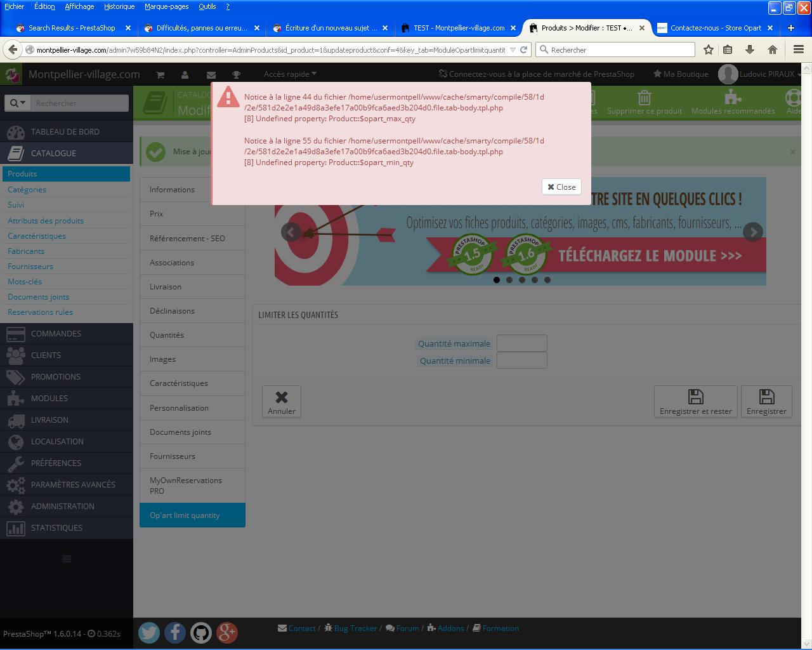Switch to the Contactez-nous - Store Opart tab
The width and height of the screenshot is (812, 650).
click(x=715, y=28)
